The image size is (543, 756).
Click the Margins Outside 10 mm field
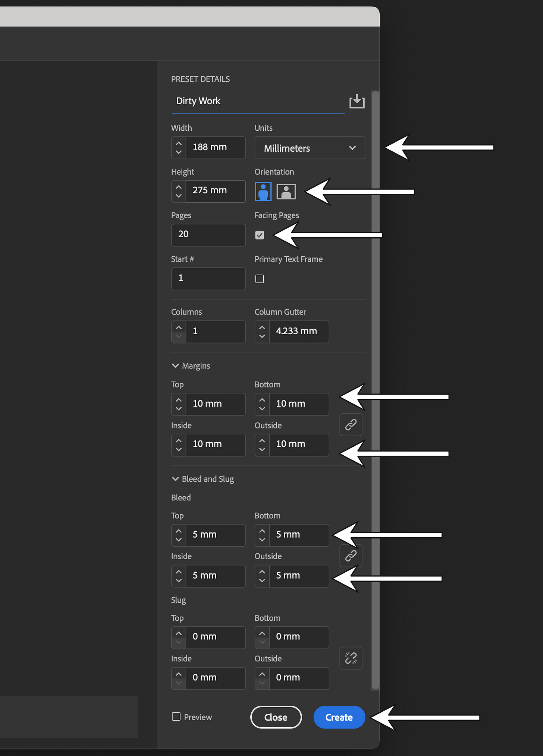click(x=299, y=445)
